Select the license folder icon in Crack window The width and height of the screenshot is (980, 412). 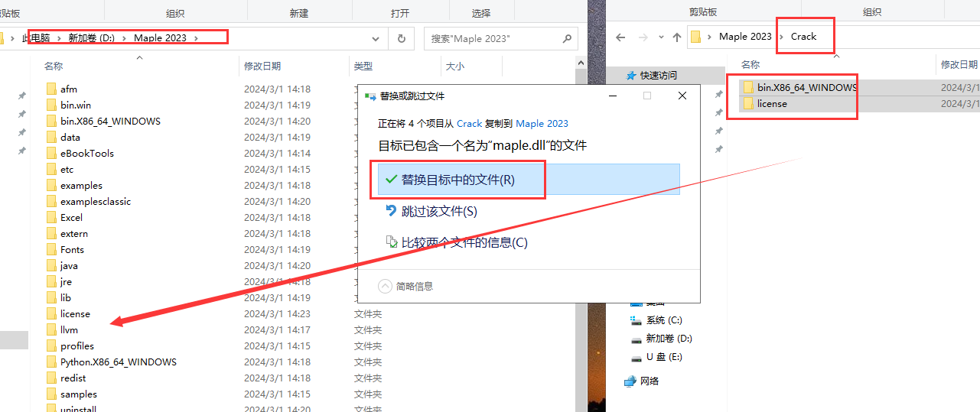point(748,104)
